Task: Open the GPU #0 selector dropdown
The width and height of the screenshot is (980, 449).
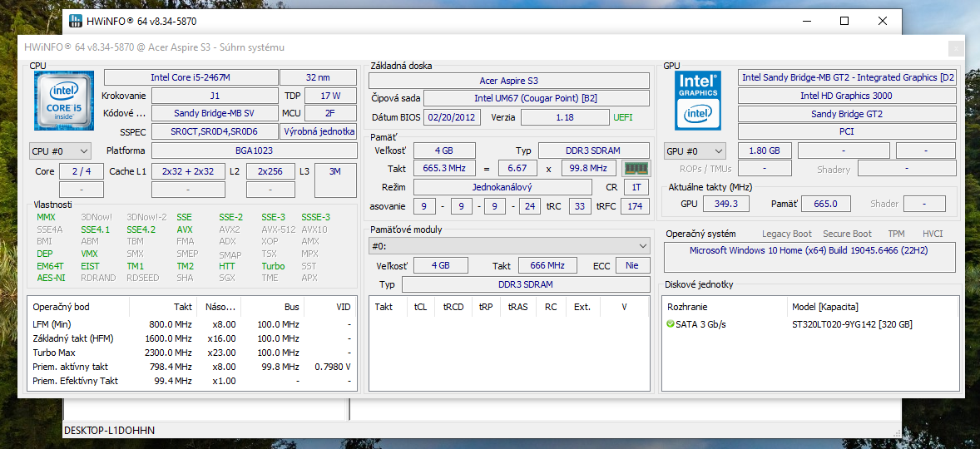Action: (x=695, y=151)
